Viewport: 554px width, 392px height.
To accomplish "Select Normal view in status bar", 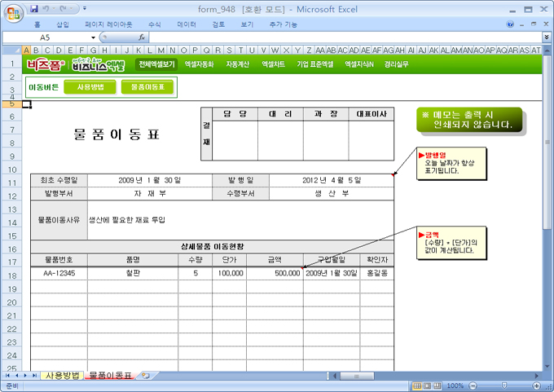I will [x=416, y=385].
